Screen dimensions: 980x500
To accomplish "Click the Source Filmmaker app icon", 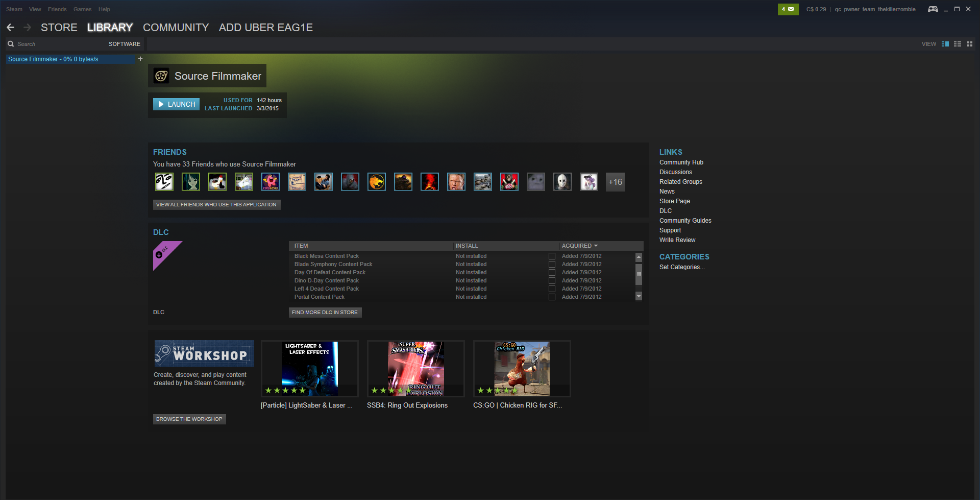I will (161, 76).
